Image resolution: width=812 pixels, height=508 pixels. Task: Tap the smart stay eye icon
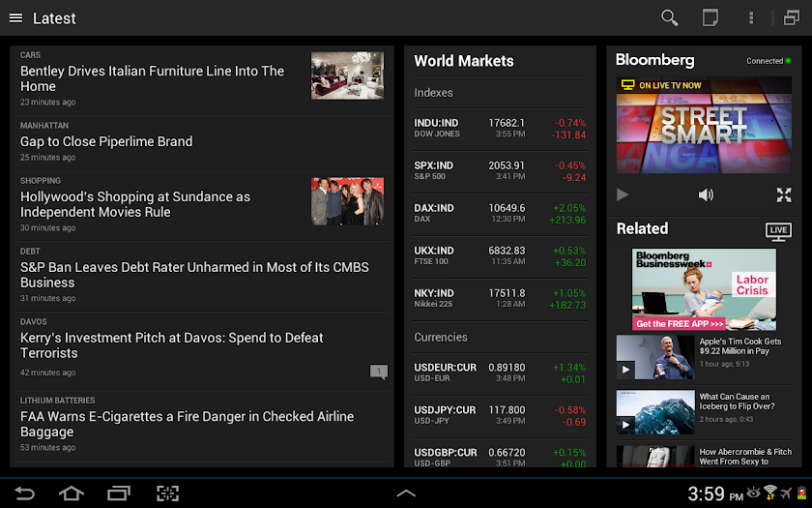tap(753, 492)
